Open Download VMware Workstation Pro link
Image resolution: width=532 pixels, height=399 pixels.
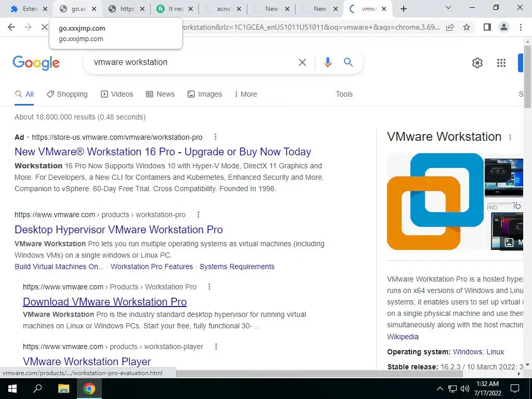tap(105, 302)
